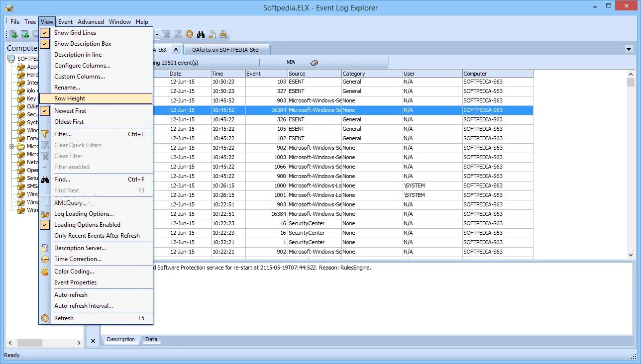This screenshot has height=364, width=641.
Task: Click the chip icon next to NEW
Action: [x=314, y=63]
